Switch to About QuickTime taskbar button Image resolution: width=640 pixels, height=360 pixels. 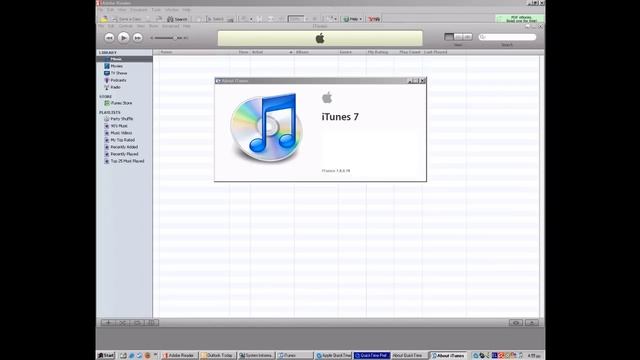[x=409, y=356]
